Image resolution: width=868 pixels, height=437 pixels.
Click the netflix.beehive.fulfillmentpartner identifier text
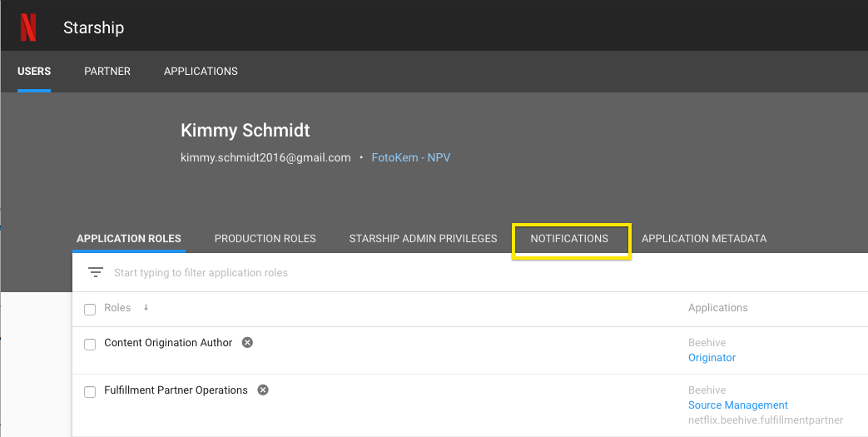(x=766, y=420)
